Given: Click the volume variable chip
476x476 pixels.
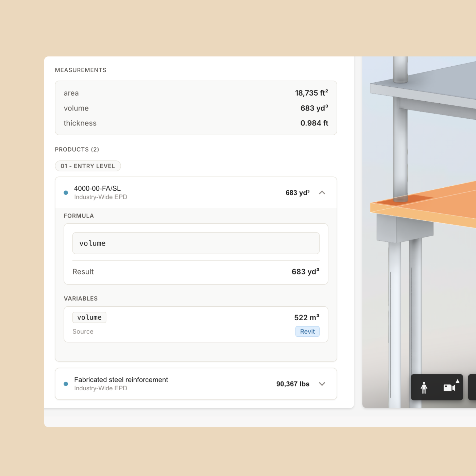Looking at the screenshot, I should (89, 317).
